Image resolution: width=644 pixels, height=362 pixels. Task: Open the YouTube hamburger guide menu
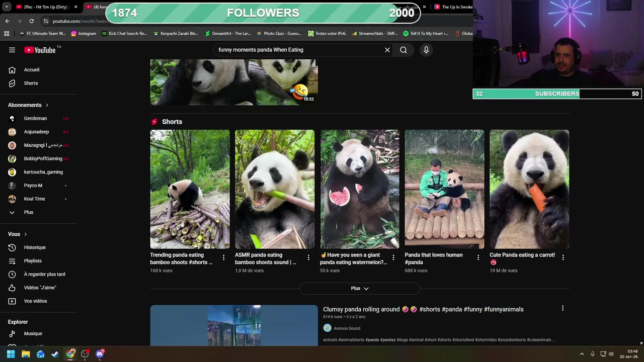pyautogui.click(x=12, y=50)
